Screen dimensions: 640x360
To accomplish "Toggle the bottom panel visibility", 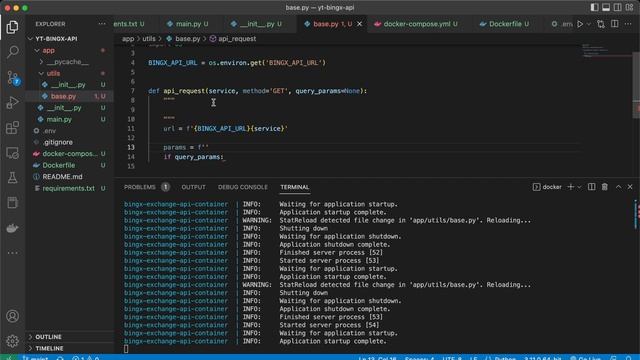I will point(606,8).
